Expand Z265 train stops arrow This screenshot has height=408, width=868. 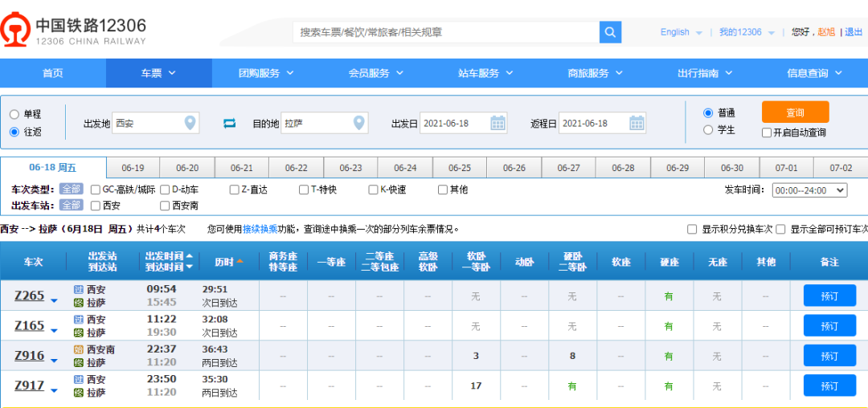[54, 300]
